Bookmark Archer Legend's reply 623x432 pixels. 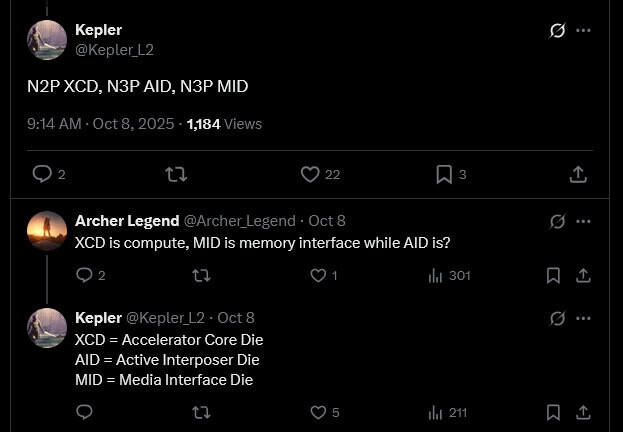[x=553, y=275]
